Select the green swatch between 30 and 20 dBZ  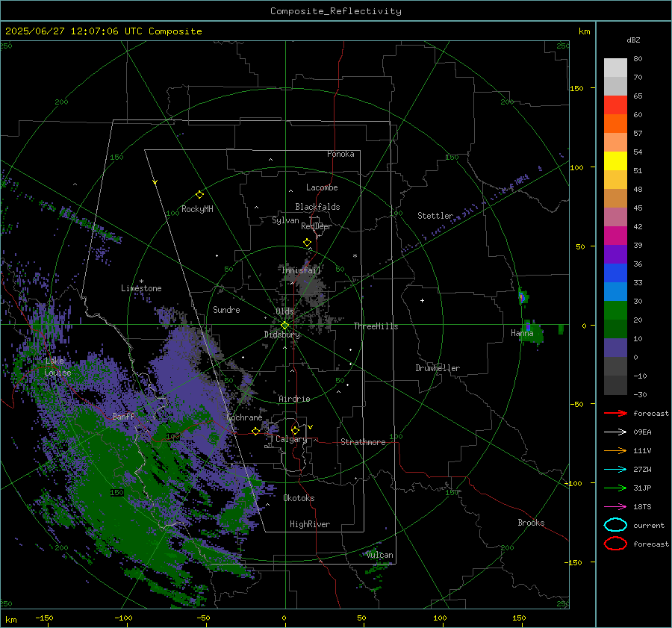(x=615, y=311)
